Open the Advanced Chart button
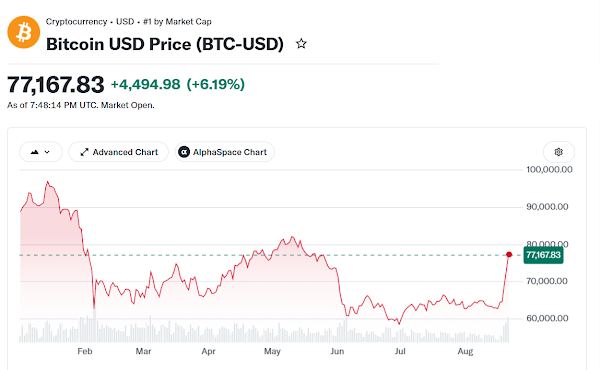The height and width of the screenshot is (370, 600). pyautogui.click(x=119, y=152)
